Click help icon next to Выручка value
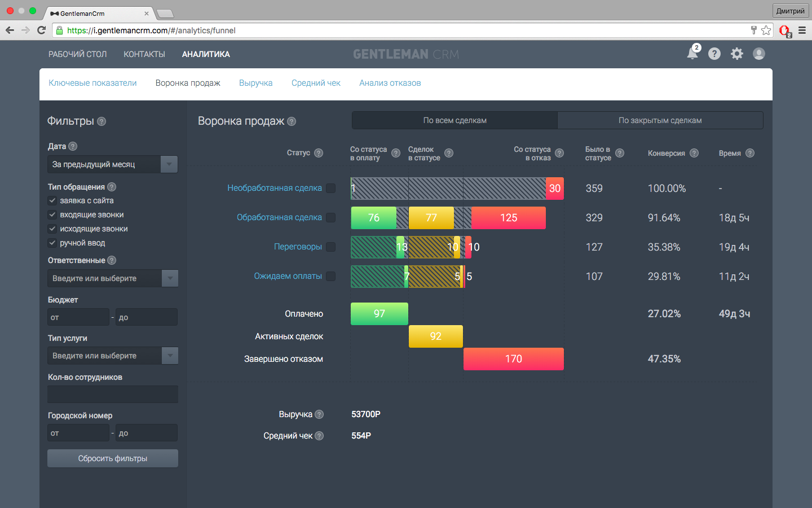Image resolution: width=812 pixels, height=508 pixels. [319, 414]
